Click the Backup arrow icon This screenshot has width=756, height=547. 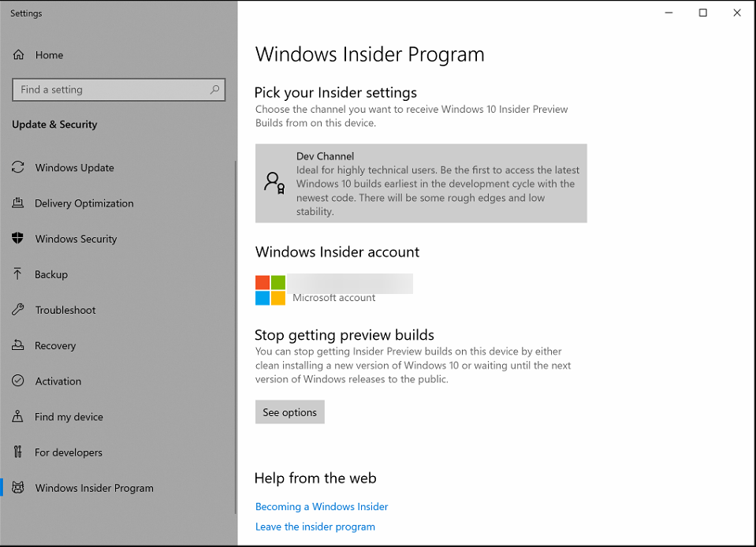click(x=17, y=273)
